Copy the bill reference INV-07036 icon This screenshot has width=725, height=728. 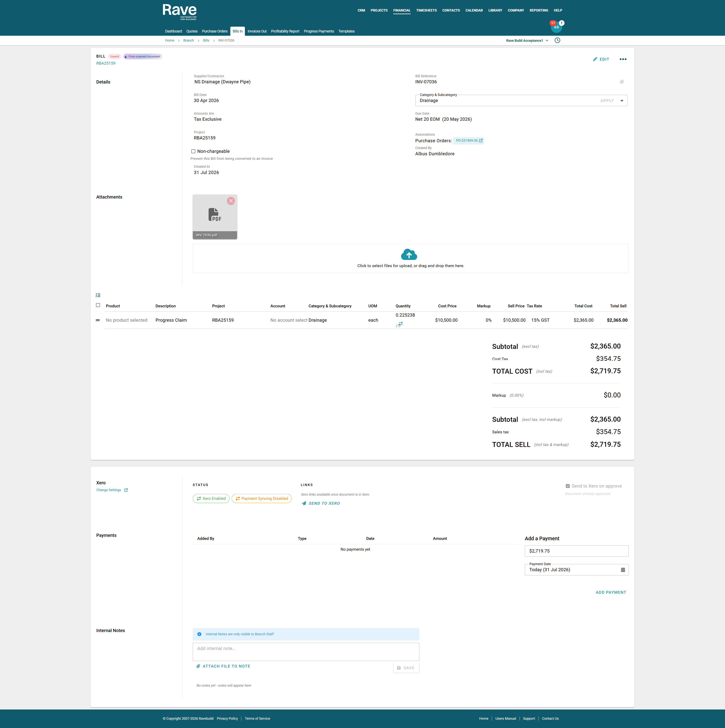click(622, 82)
